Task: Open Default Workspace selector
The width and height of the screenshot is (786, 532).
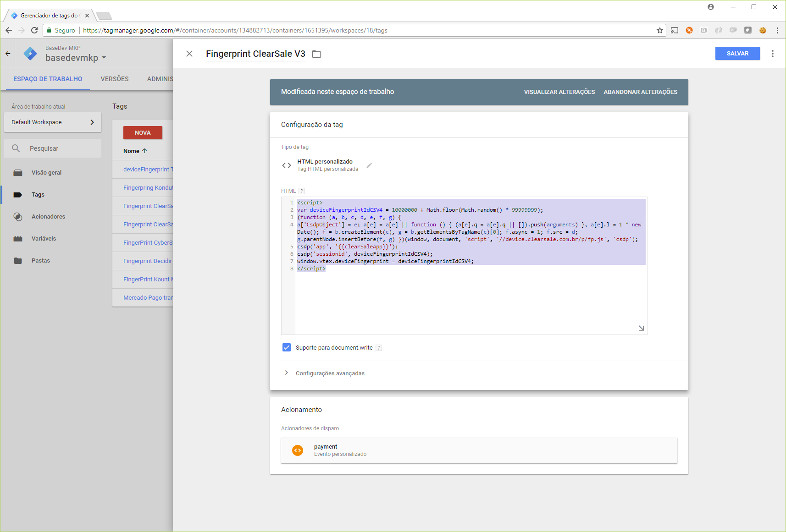Action: pos(52,122)
